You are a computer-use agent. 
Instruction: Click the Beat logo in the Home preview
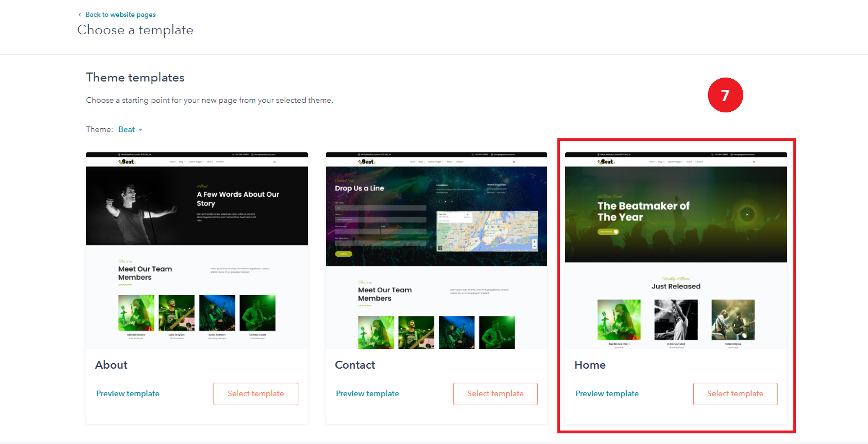607,162
